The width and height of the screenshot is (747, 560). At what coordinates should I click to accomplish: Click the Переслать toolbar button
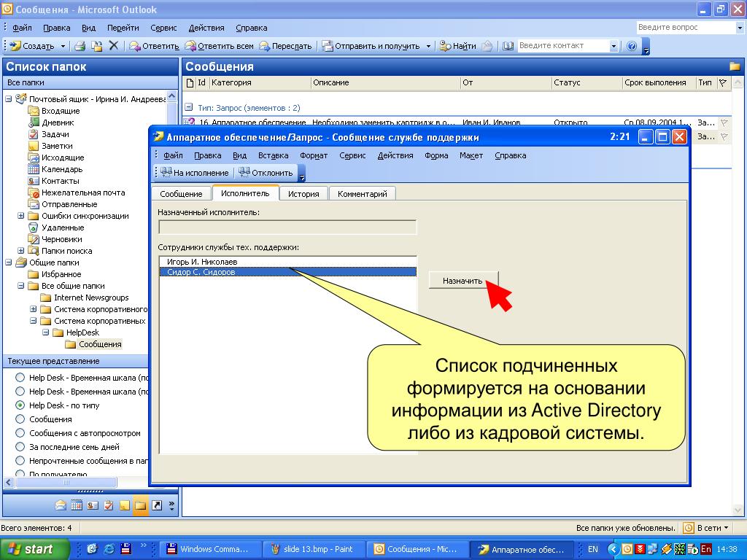285,46
